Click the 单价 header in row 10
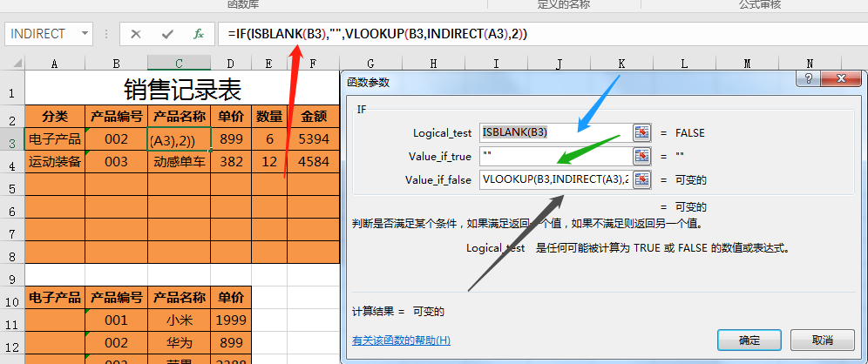This screenshot has width=868, height=364. (x=231, y=298)
